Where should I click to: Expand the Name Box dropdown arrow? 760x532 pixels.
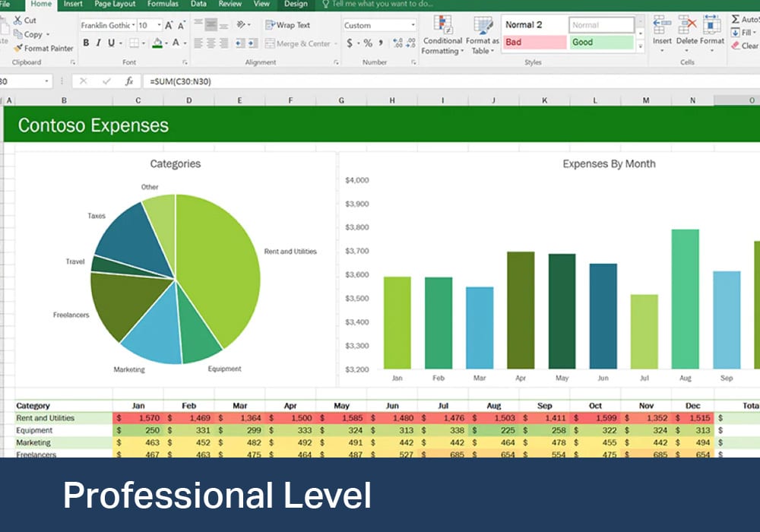[x=46, y=81]
